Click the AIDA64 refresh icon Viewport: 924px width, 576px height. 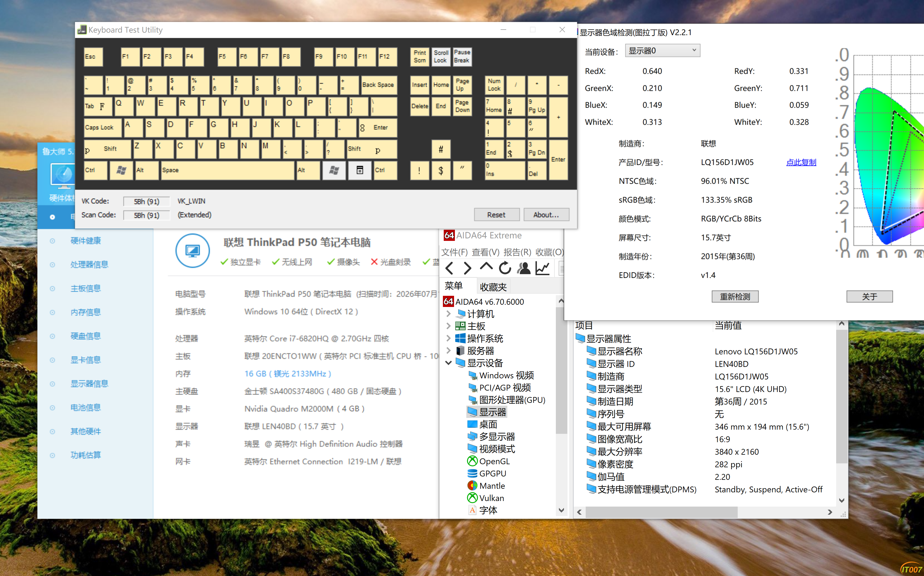(x=505, y=268)
